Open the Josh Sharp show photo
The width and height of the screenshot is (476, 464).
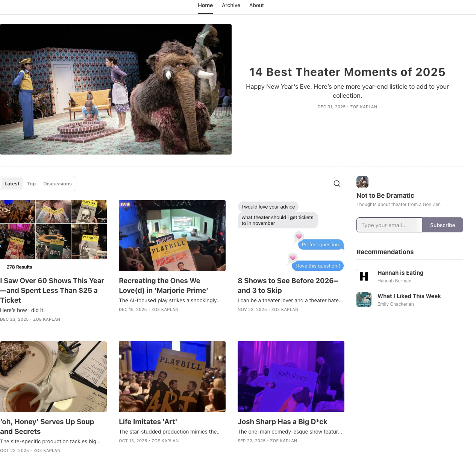(291, 376)
